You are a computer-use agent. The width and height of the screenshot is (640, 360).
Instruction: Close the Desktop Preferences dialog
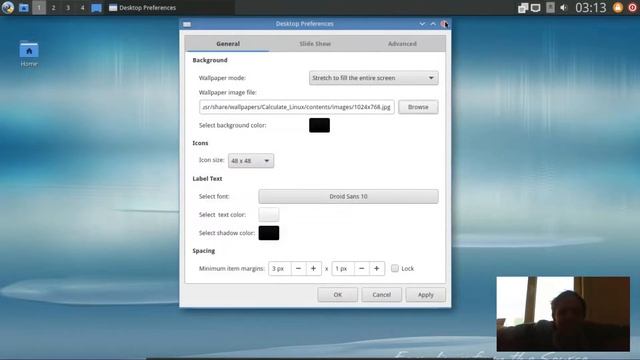[x=444, y=24]
